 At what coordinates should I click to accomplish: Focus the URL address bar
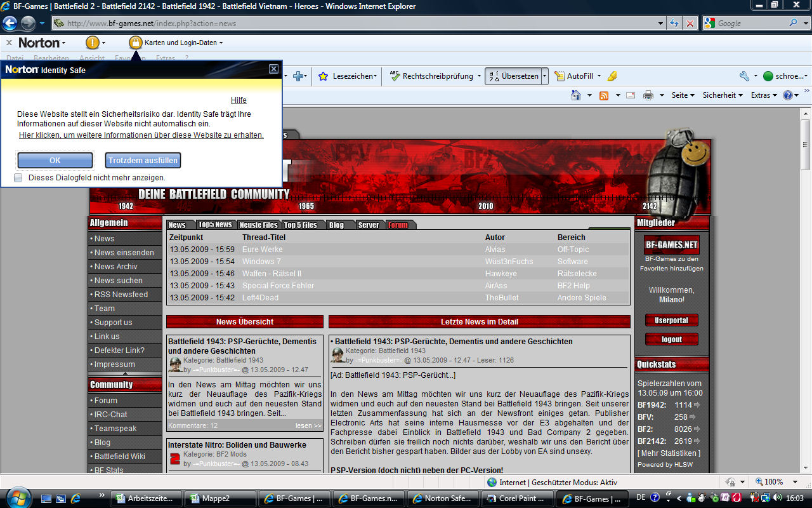[x=358, y=23]
